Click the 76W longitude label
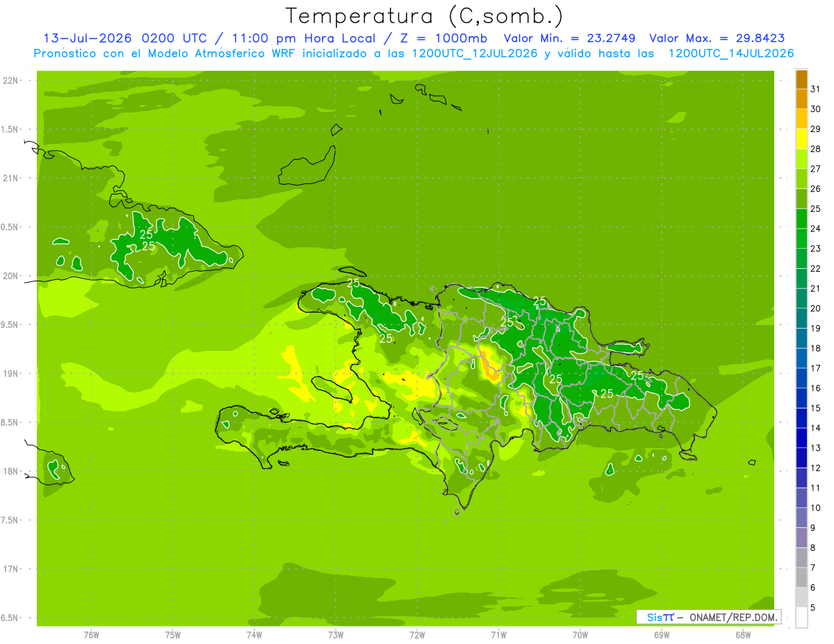 [x=91, y=635]
